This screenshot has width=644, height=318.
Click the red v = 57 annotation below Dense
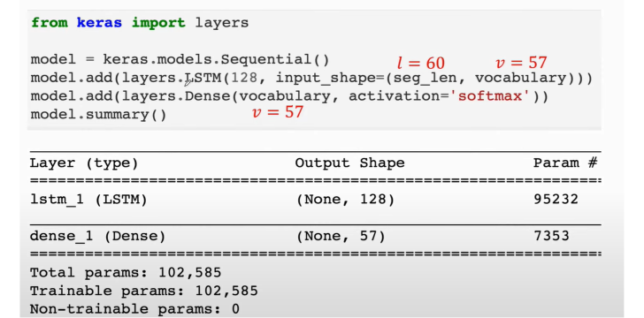[278, 112]
